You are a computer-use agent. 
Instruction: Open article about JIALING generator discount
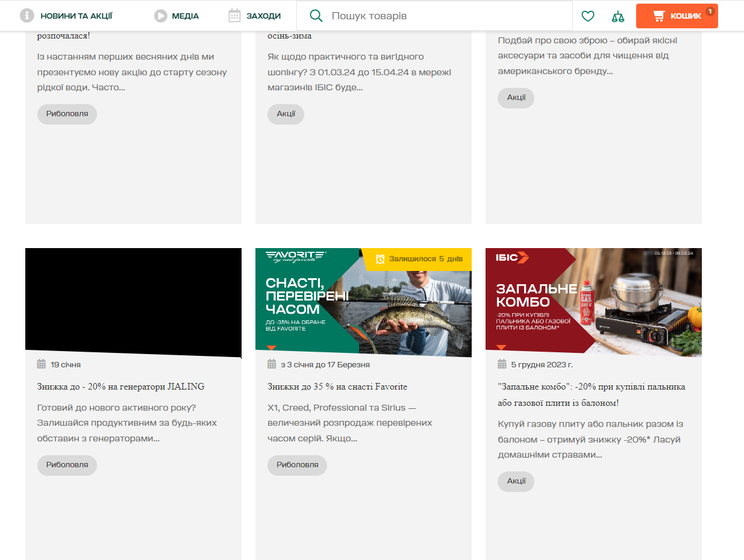120,387
